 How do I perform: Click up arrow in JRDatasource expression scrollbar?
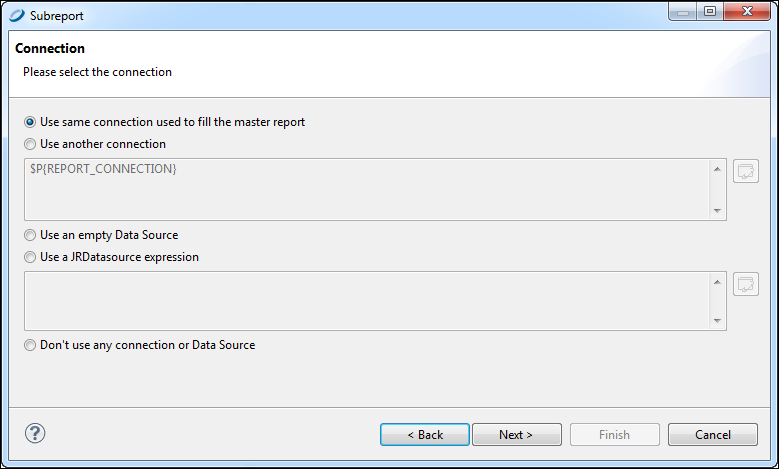(x=717, y=282)
